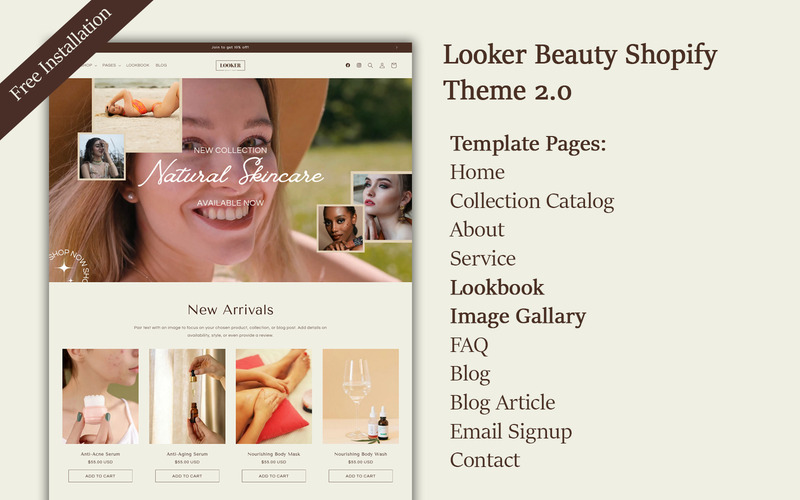Click the search magnifier icon
This screenshot has width=800, height=500.
pos(370,65)
